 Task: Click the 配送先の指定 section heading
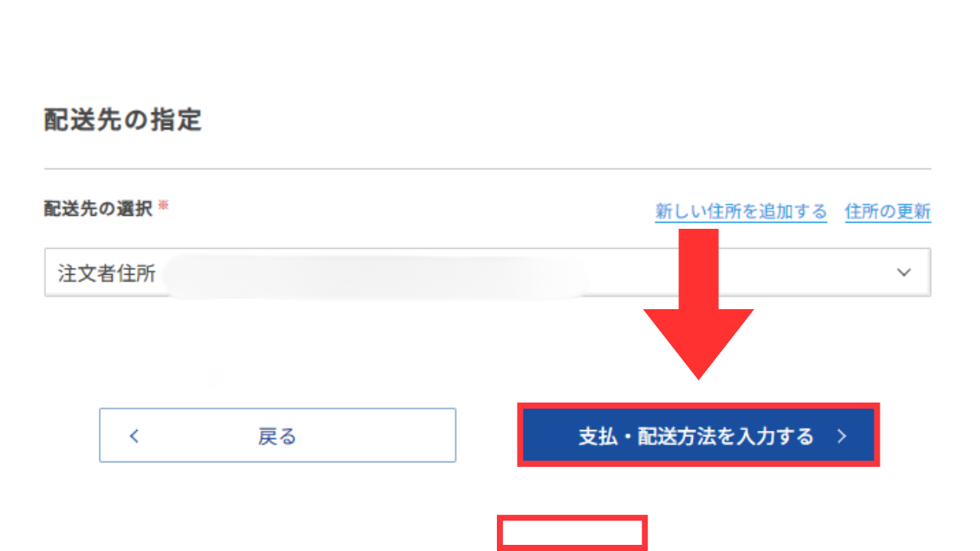(x=122, y=120)
